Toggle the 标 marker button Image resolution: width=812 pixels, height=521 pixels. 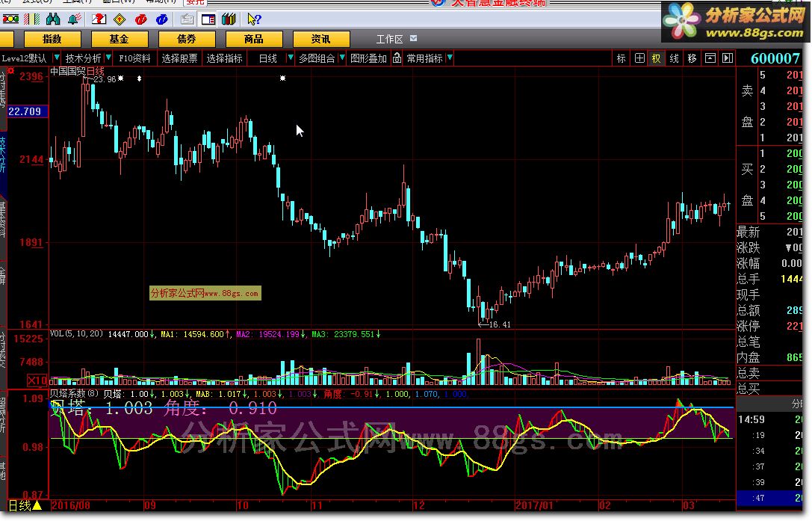pyautogui.click(x=622, y=58)
